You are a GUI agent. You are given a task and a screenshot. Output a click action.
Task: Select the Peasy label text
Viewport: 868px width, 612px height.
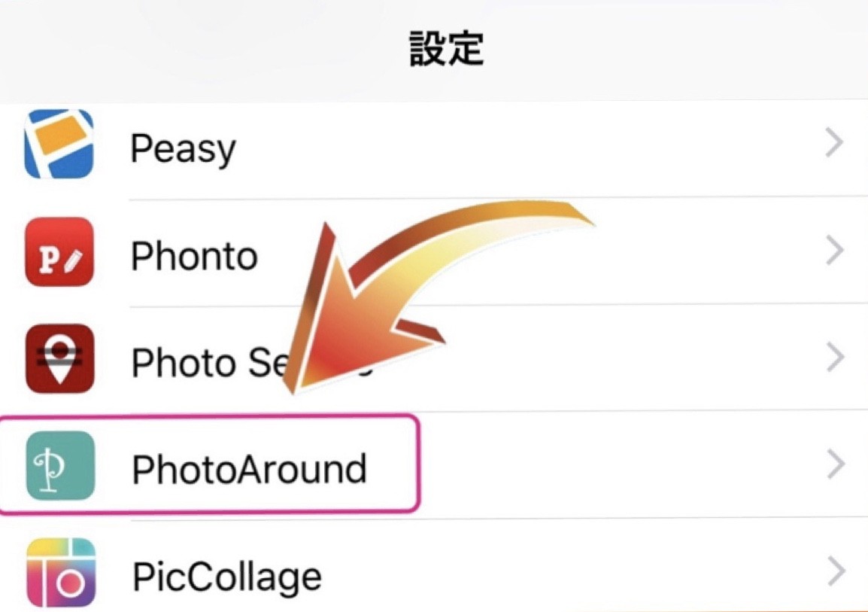pyautogui.click(x=184, y=150)
